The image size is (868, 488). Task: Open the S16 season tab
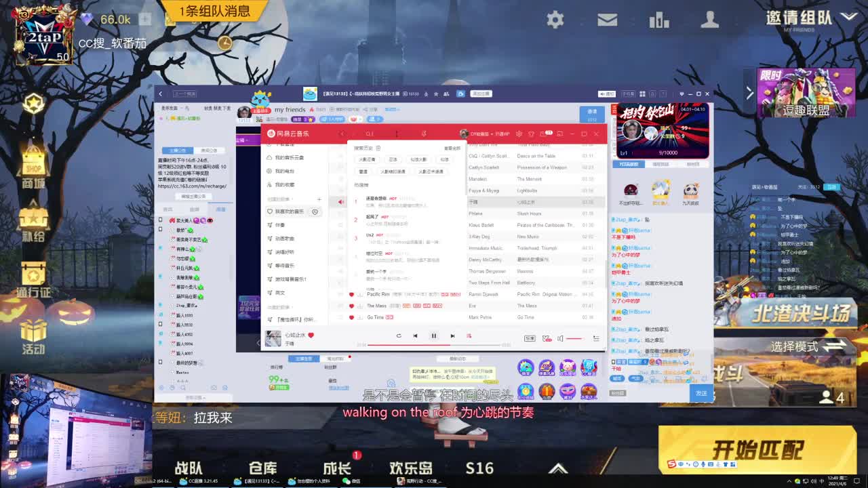(479, 468)
